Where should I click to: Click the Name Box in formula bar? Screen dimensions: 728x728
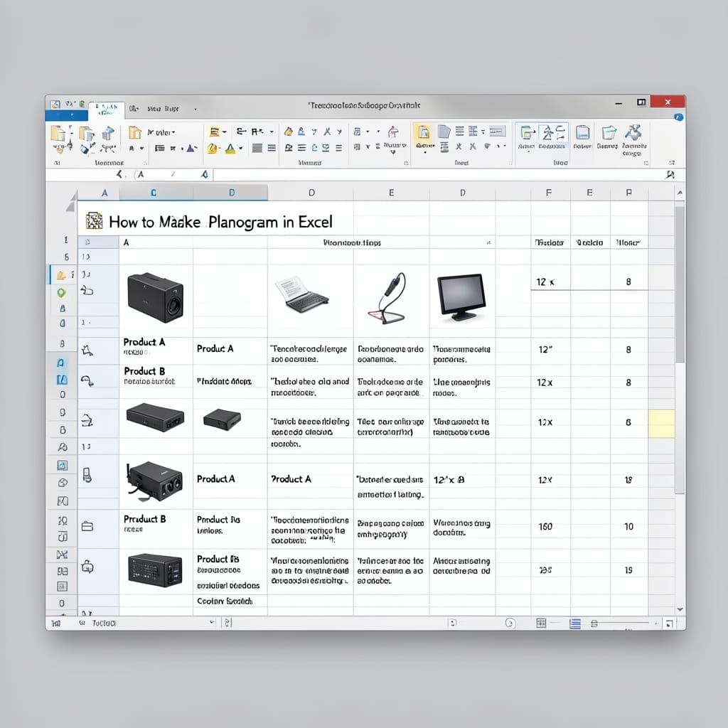81,175
